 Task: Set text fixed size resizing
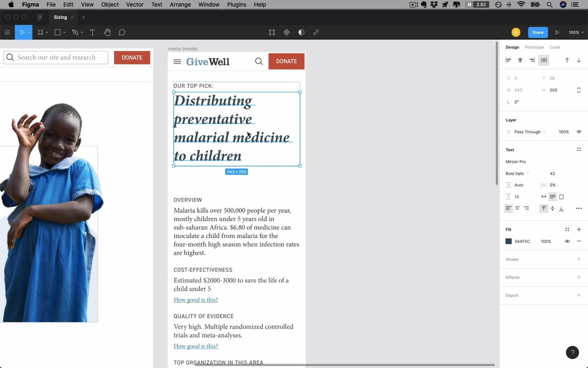point(561,197)
